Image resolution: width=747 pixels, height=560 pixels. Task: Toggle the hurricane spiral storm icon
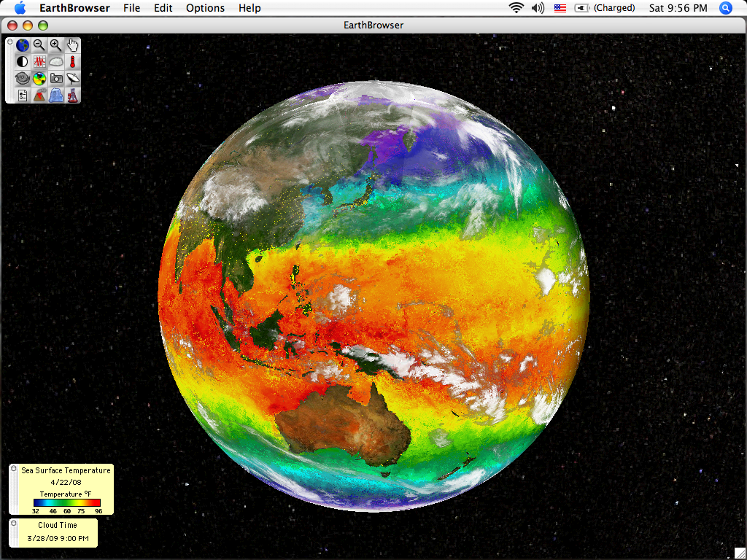[x=23, y=79]
